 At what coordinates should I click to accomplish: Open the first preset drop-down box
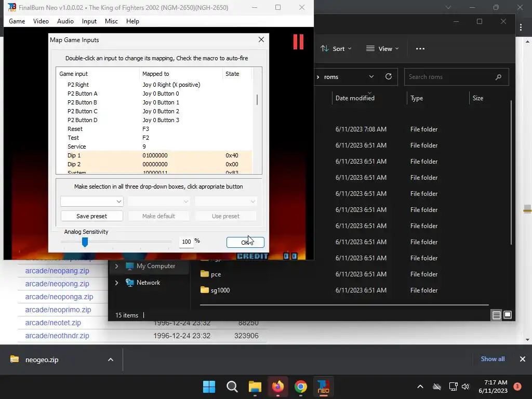click(91, 201)
